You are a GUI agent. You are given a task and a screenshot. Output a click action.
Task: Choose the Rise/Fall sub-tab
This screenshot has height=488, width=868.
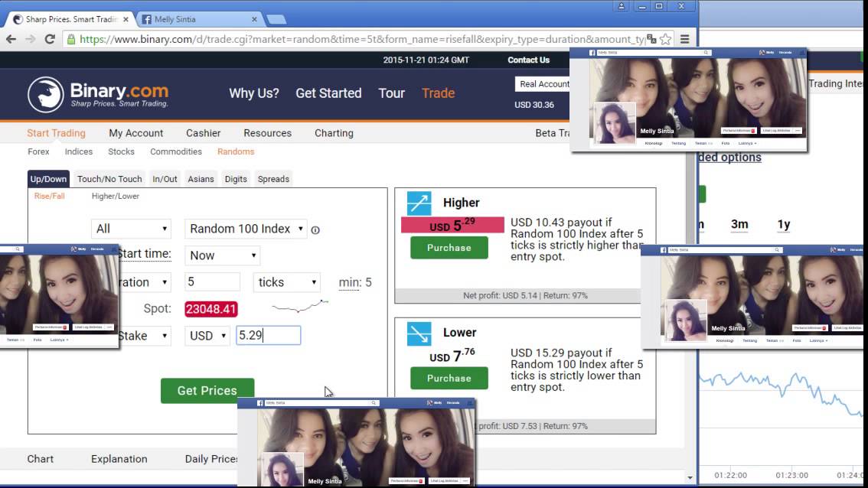click(x=49, y=196)
